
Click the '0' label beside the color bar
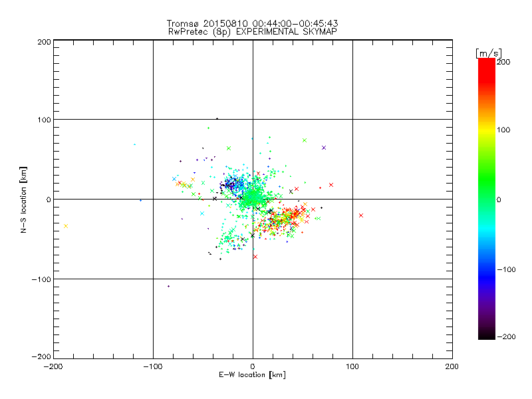click(499, 199)
